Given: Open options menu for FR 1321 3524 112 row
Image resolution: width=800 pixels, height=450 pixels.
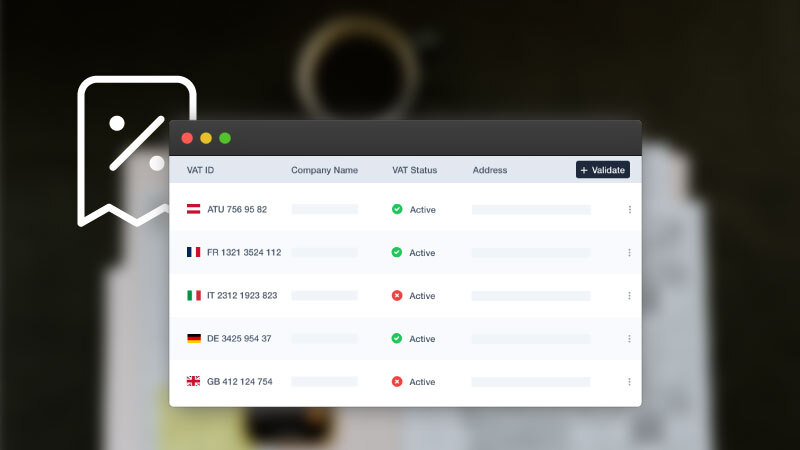Looking at the screenshot, I should pyautogui.click(x=629, y=253).
